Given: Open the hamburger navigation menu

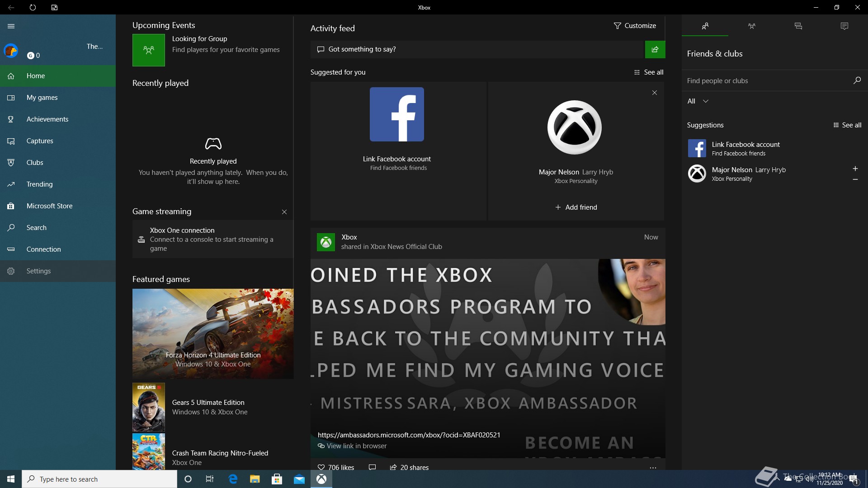Looking at the screenshot, I should click(x=11, y=26).
